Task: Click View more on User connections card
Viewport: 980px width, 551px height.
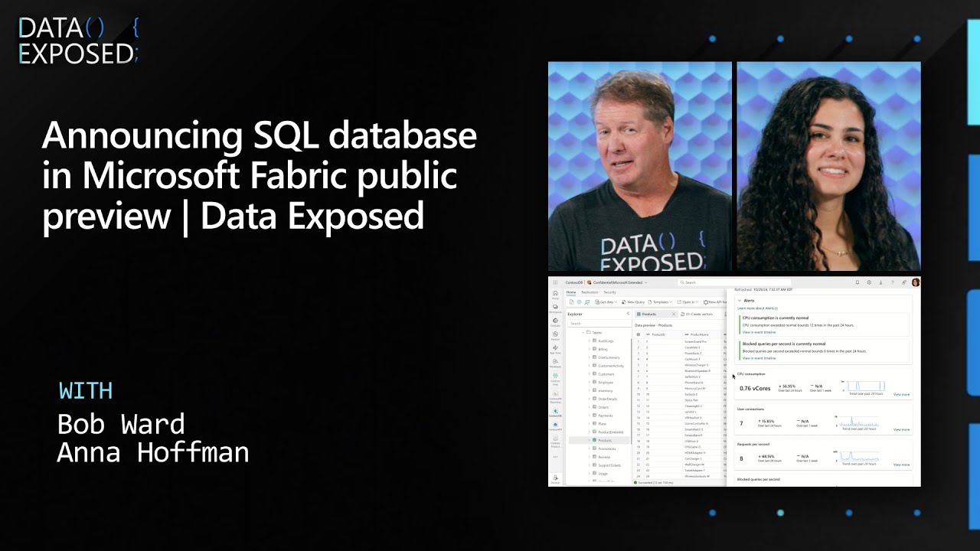Action: pyautogui.click(x=901, y=429)
